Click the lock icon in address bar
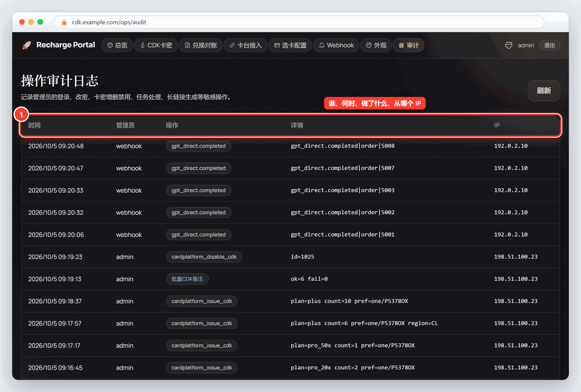 [64, 22]
